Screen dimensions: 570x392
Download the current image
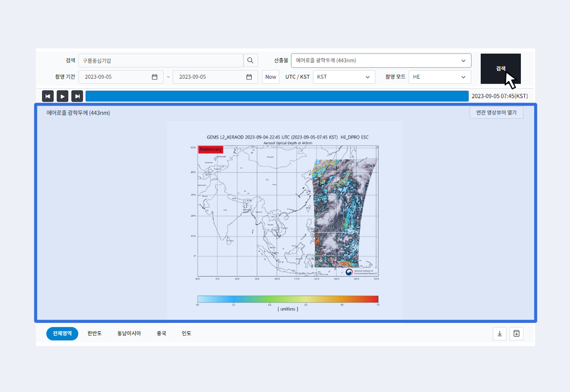click(499, 334)
